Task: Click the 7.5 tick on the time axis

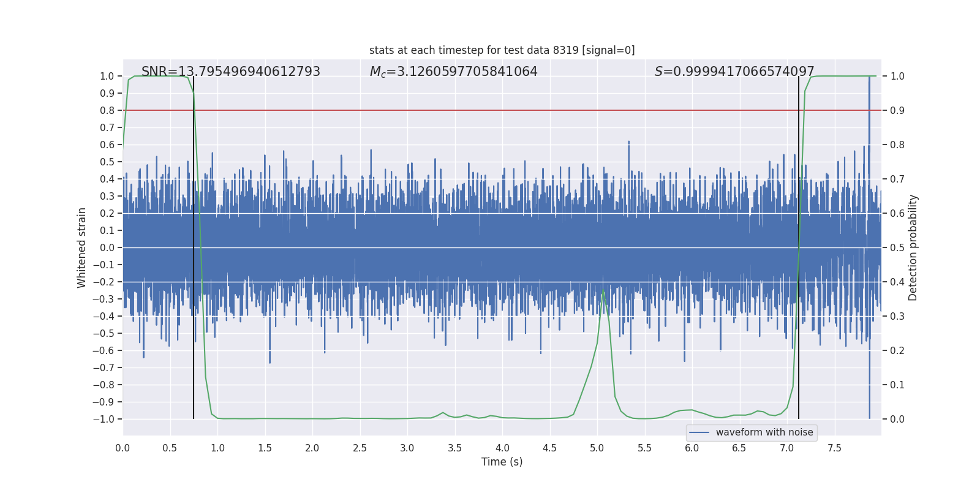Action: tap(834, 448)
